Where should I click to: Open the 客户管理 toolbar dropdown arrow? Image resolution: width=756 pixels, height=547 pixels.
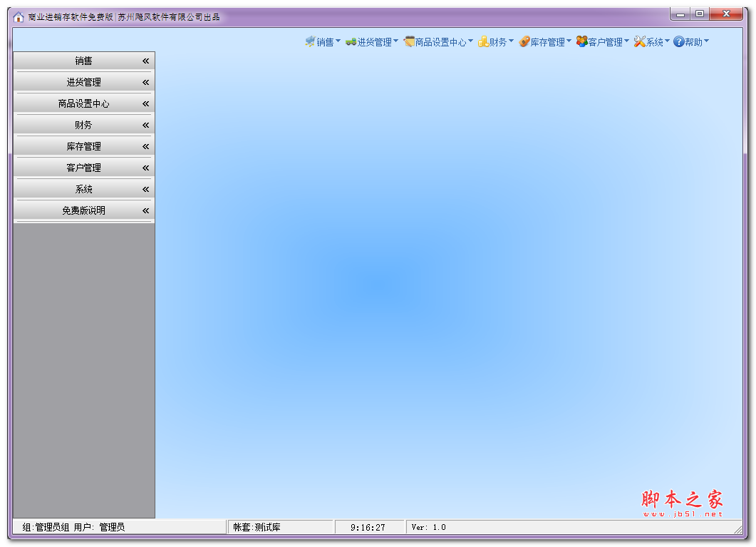coord(627,41)
